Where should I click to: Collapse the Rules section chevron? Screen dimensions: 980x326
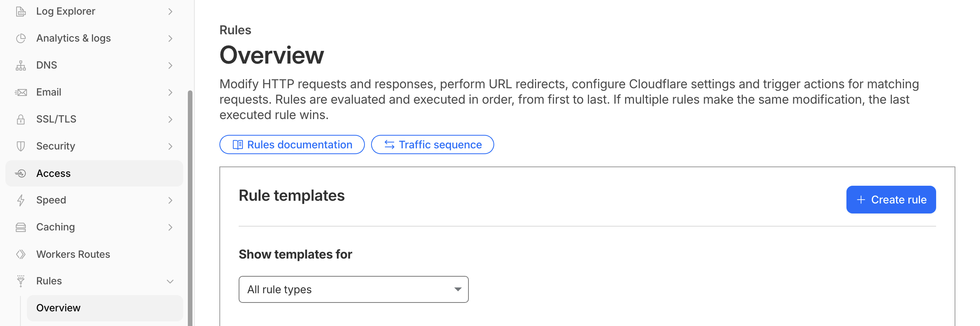point(170,281)
